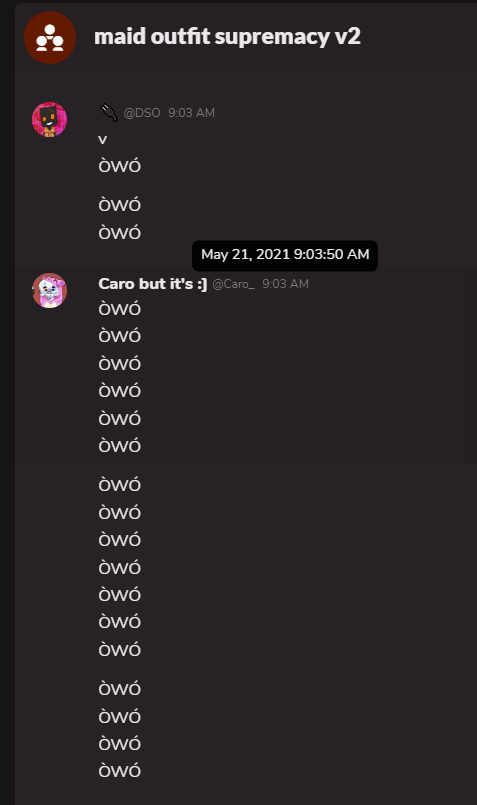Image resolution: width=477 pixels, height=805 pixels.
Task: Click Caro's pink furry avatar
Action: point(49,291)
